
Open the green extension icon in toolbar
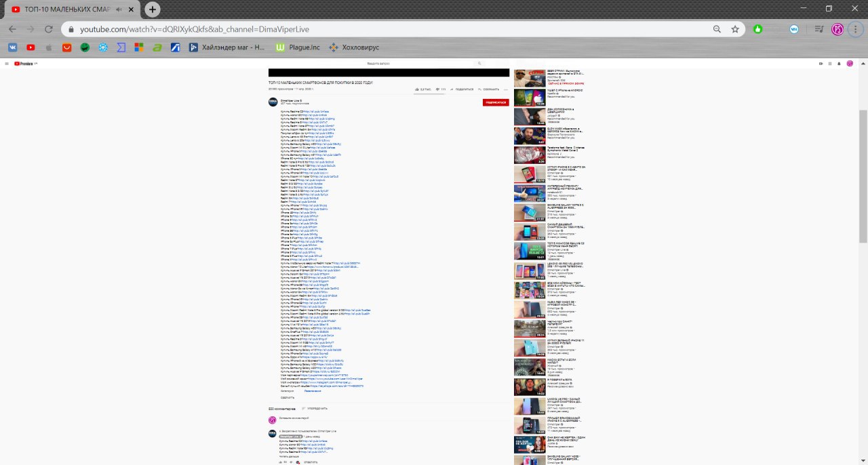click(757, 29)
